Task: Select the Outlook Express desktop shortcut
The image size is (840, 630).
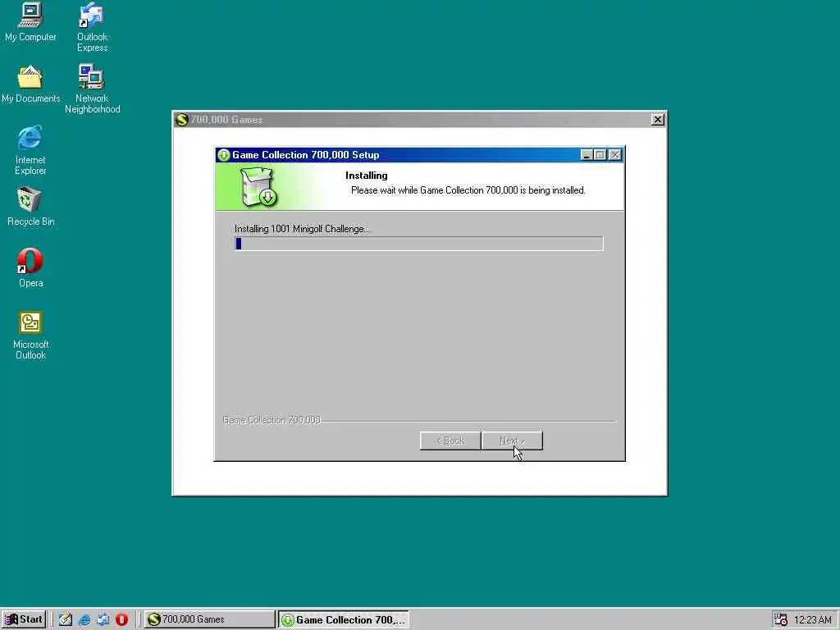Action: click(92, 27)
